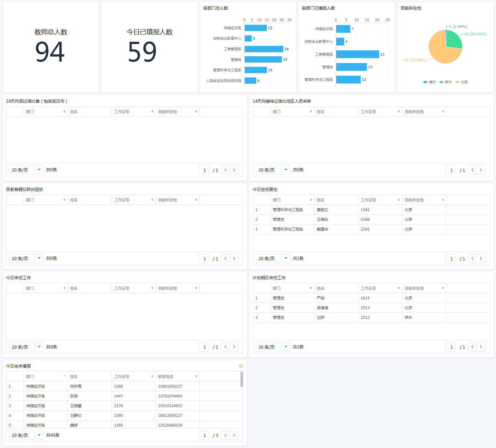
Task: Toggle 境外 legend item in pie chart
Action: pyautogui.click(x=429, y=82)
